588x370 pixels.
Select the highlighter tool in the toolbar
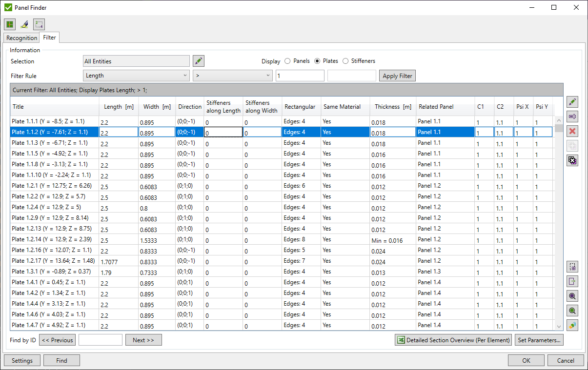24,24
